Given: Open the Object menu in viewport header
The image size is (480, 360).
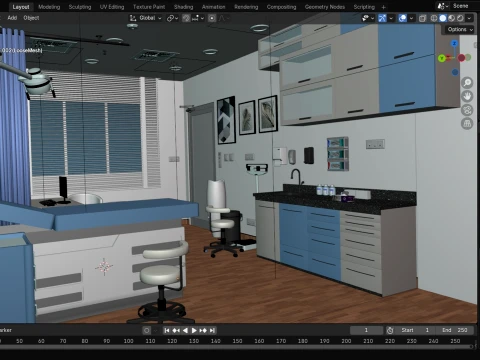Looking at the screenshot, I should pos(31,18).
